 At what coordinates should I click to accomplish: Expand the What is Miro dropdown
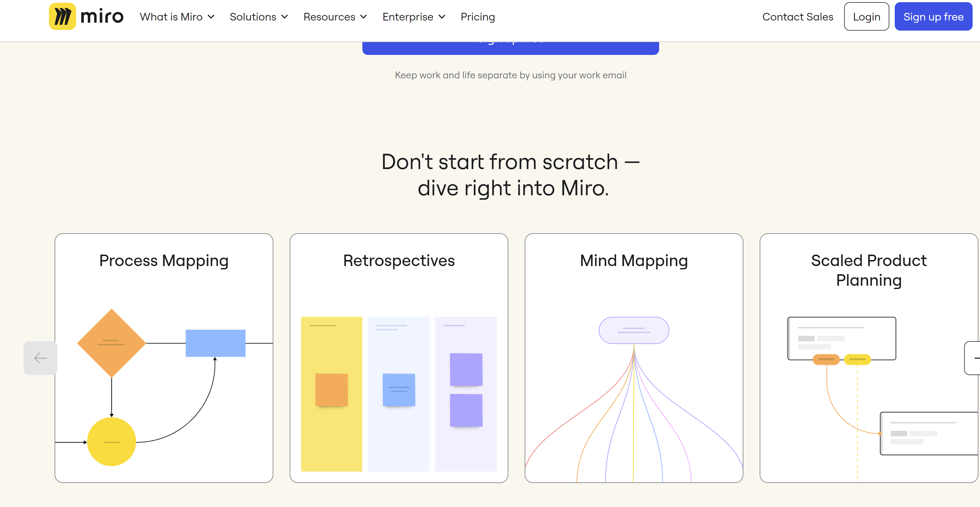tap(177, 17)
